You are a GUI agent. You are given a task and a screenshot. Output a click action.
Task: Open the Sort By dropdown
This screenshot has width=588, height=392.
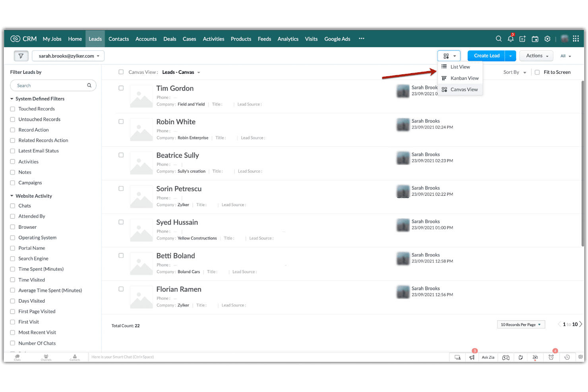[x=514, y=72]
